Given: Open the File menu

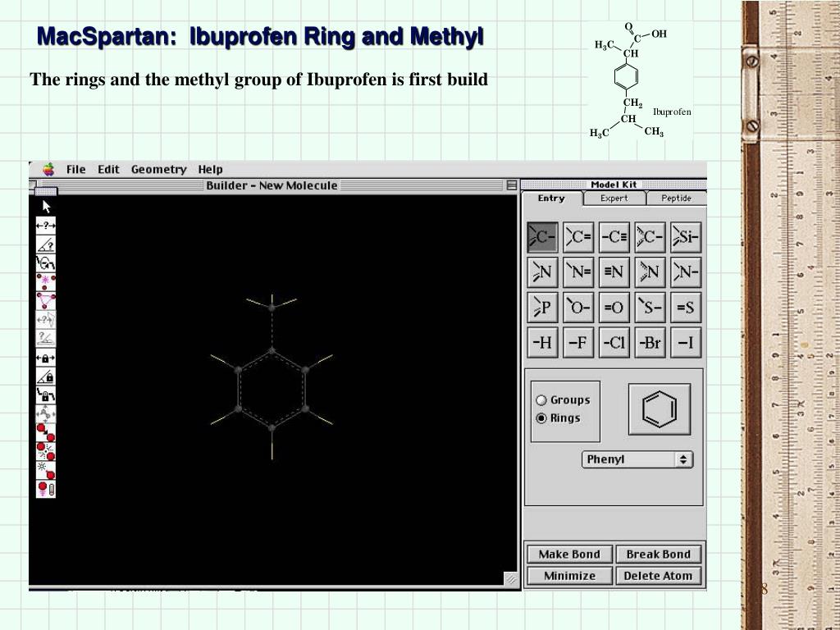Looking at the screenshot, I should (x=76, y=169).
